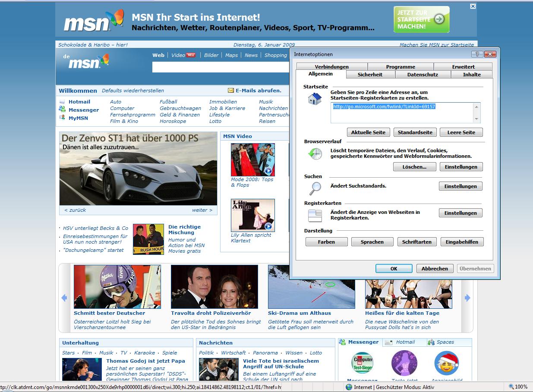The height and width of the screenshot is (392, 533).
Task: Switch to the Programme tab
Action: pyautogui.click(x=401, y=67)
